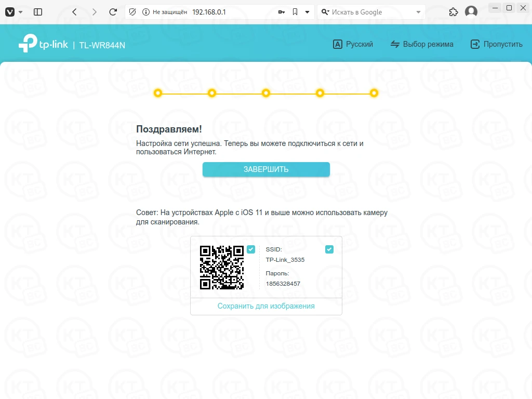Click the Google search magnifier icon
This screenshot has height=399, width=532.
325,12
